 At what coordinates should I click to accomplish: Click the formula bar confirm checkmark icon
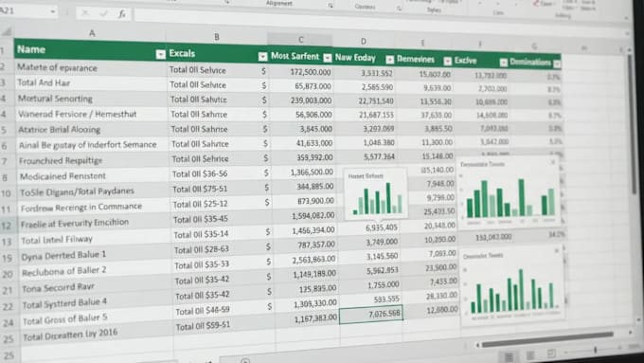pos(103,13)
